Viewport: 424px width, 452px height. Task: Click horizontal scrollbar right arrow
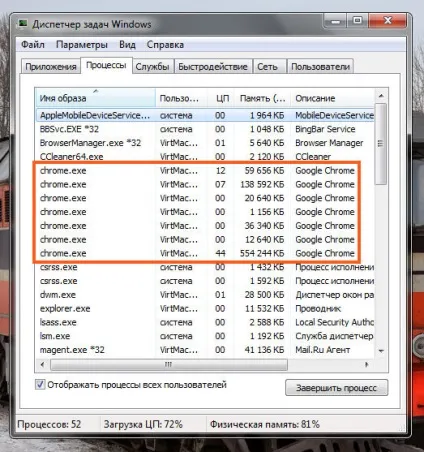pyautogui.click(x=367, y=365)
